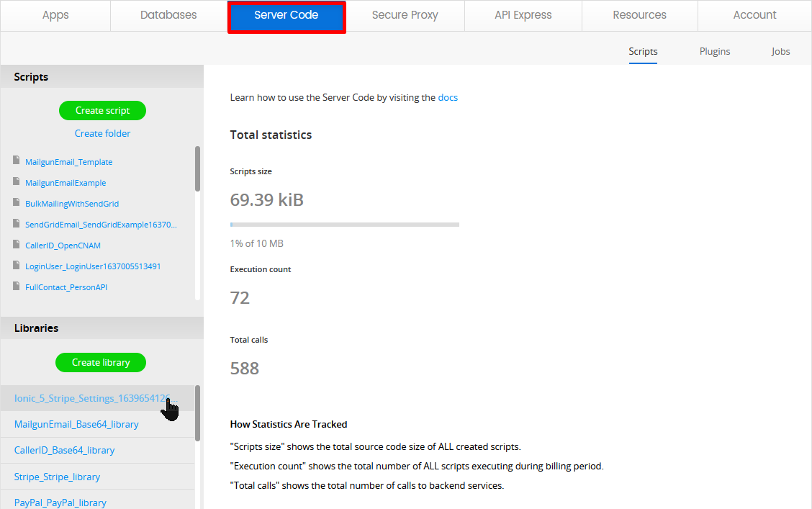This screenshot has height=509, width=812.
Task: Follow the docs link
Action: point(448,98)
